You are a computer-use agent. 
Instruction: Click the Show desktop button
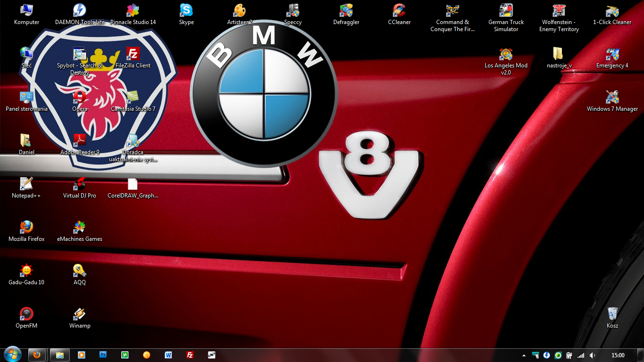tap(641, 355)
